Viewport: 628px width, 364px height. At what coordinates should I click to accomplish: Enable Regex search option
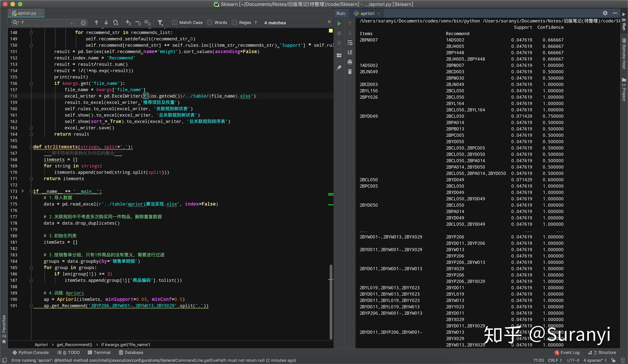pyautogui.click(x=235, y=22)
